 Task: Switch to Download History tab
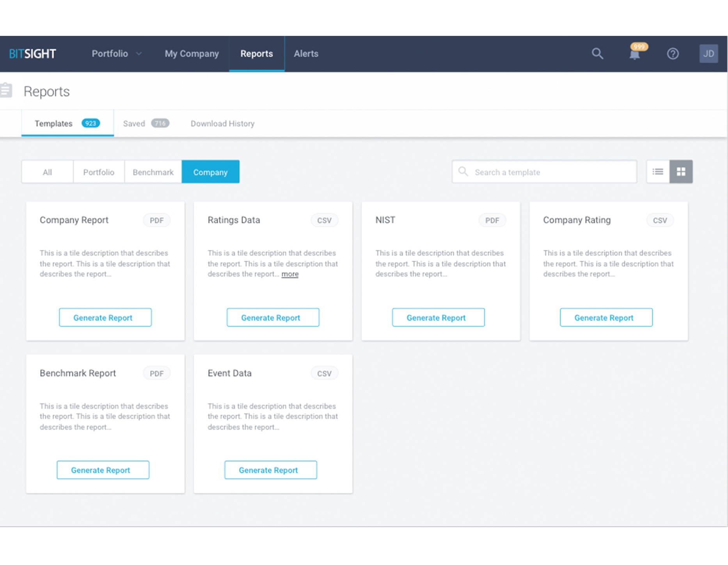coord(222,124)
